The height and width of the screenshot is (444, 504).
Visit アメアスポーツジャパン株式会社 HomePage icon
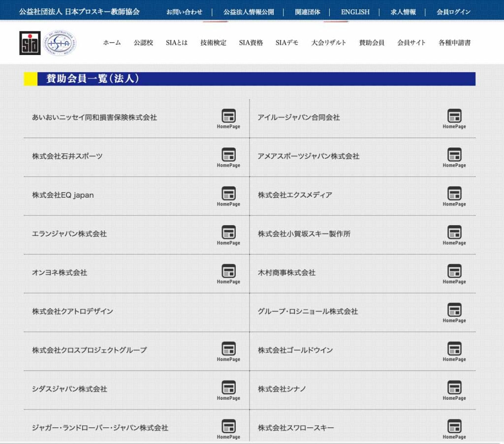[454, 157]
